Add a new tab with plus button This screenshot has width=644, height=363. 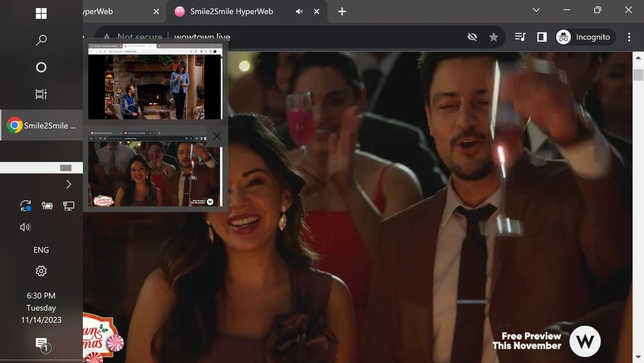pos(342,11)
